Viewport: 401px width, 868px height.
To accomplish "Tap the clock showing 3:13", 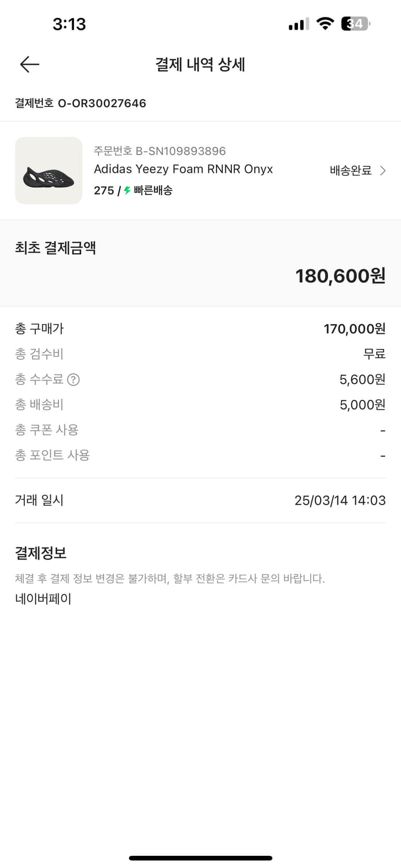I will pos(69,24).
